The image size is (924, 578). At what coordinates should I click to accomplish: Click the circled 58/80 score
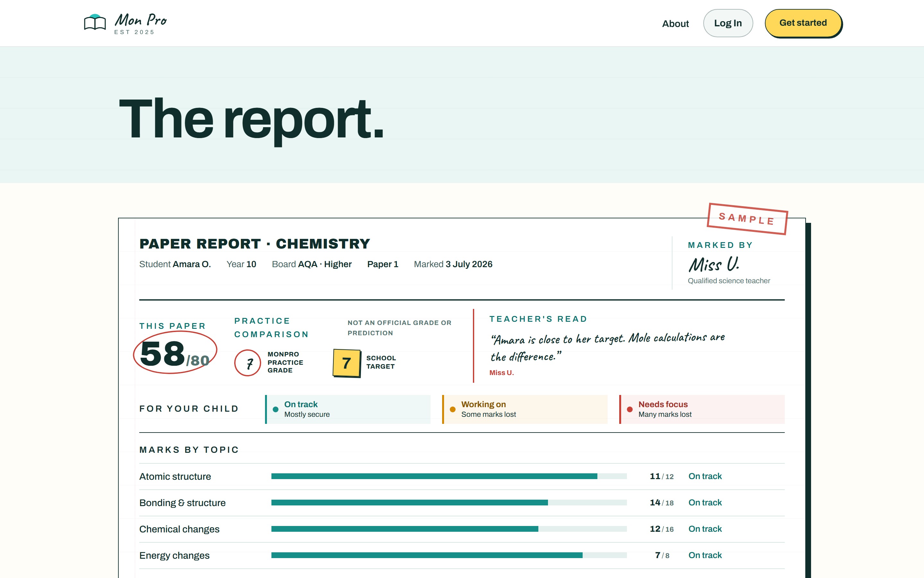point(175,353)
